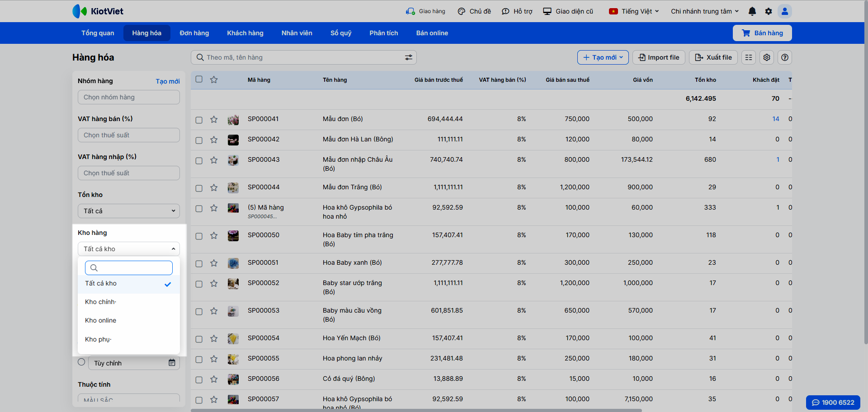Click the Bán hàng button

[x=762, y=33]
